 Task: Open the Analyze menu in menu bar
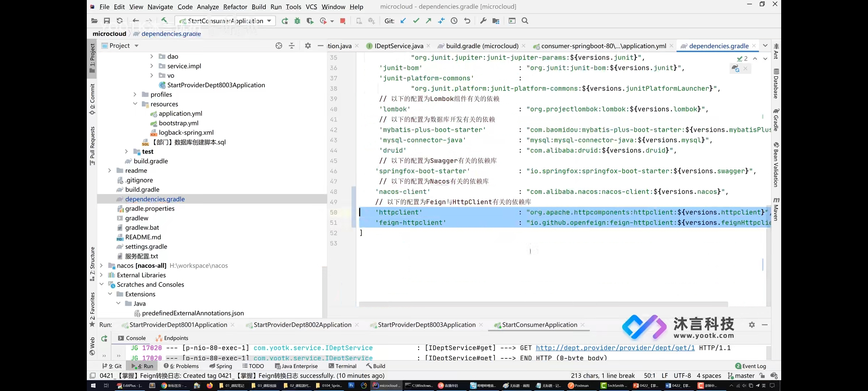pos(208,6)
